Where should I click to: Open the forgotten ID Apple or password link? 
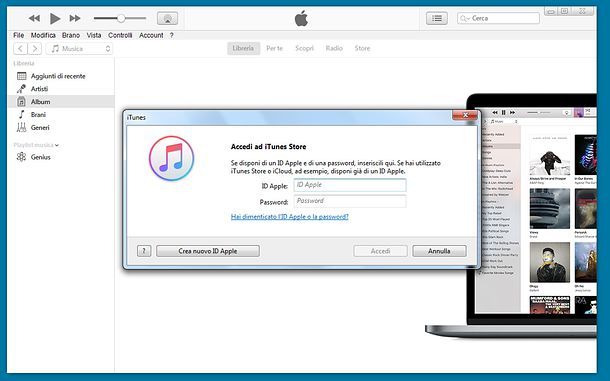(289, 216)
